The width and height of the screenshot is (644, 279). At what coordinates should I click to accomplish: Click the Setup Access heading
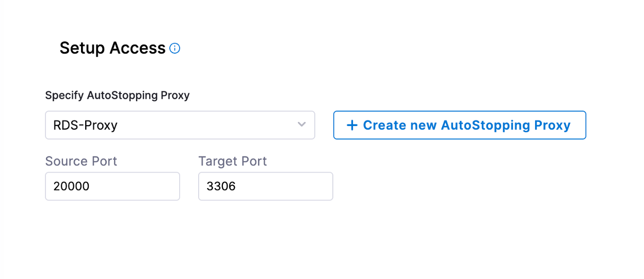tap(112, 48)
